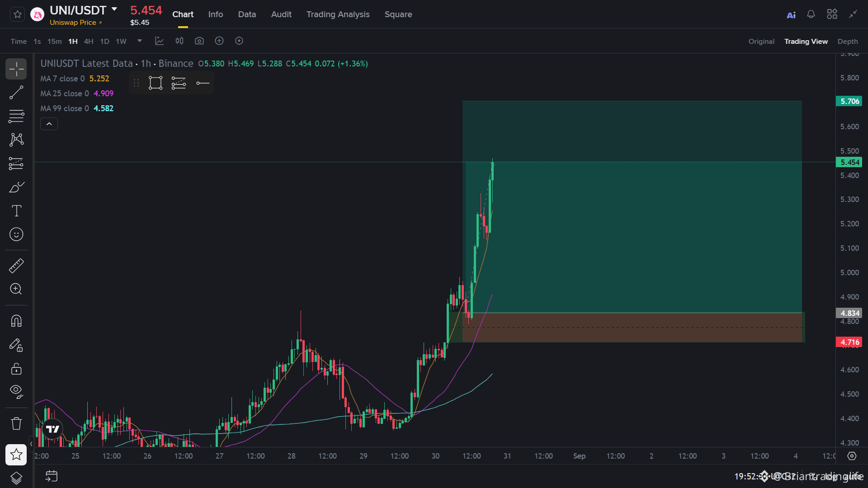
Task: Take a chart snapshot with camera icon
Action: point(199,41)
